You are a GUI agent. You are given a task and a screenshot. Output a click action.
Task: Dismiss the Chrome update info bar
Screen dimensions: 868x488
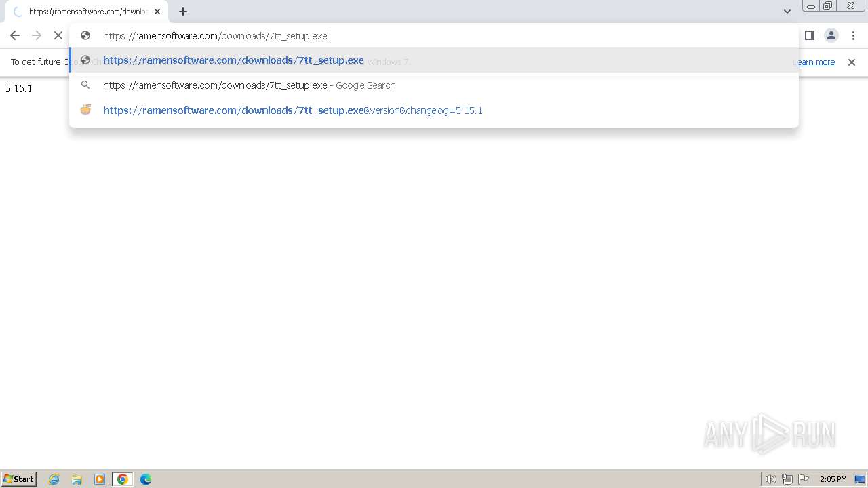(x=852, y=62)
